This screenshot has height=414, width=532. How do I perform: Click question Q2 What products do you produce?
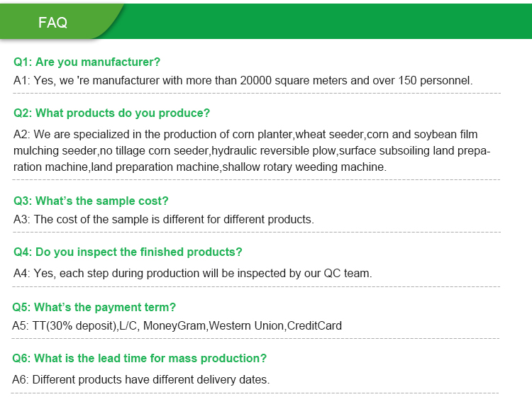pyautogui.click(x=111, y=113)
